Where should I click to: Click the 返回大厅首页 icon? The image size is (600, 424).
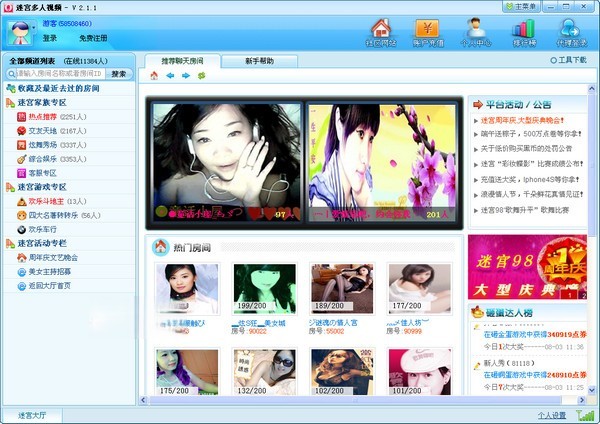tap(21, 286)
